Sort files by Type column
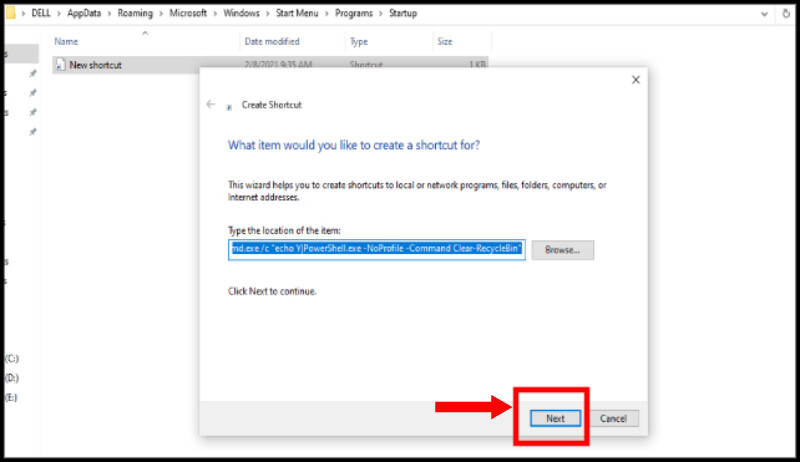800x462 pixels. tap(359, 41)
